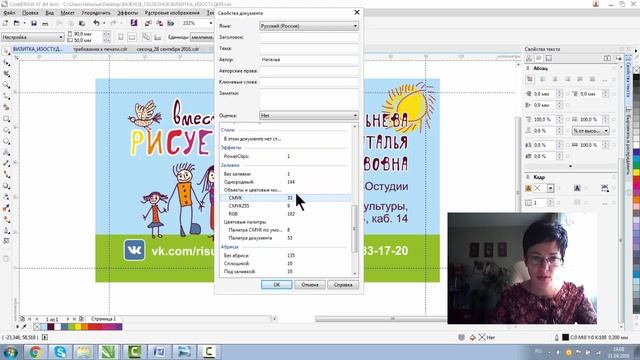Click the Отмена button

point(310,284)
